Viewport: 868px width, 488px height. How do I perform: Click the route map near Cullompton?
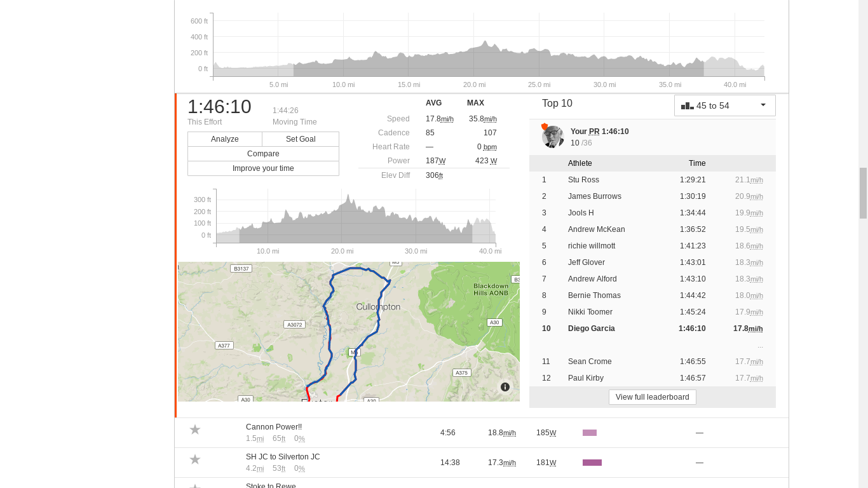pos(378,307)
